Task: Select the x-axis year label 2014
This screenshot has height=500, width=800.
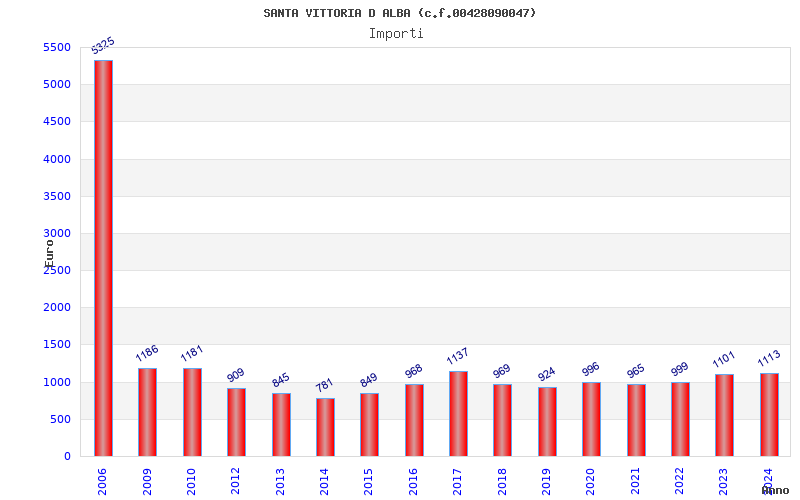Action: pos(324,482)
